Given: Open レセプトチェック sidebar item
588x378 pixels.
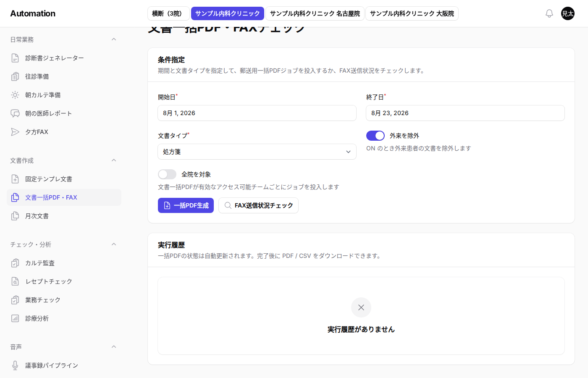Looking at the screenshot, I should point(64,281).
